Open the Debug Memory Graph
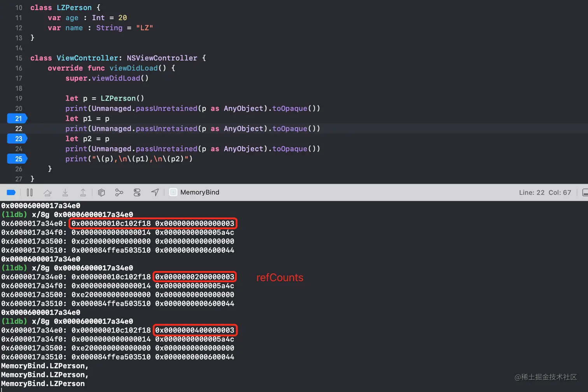 coord(119,192)
